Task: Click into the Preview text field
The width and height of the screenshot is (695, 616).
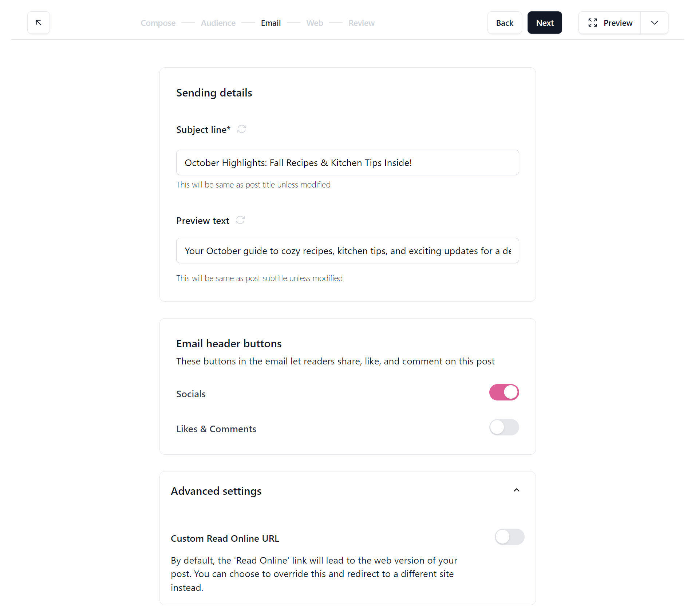Action: point(347,250)
